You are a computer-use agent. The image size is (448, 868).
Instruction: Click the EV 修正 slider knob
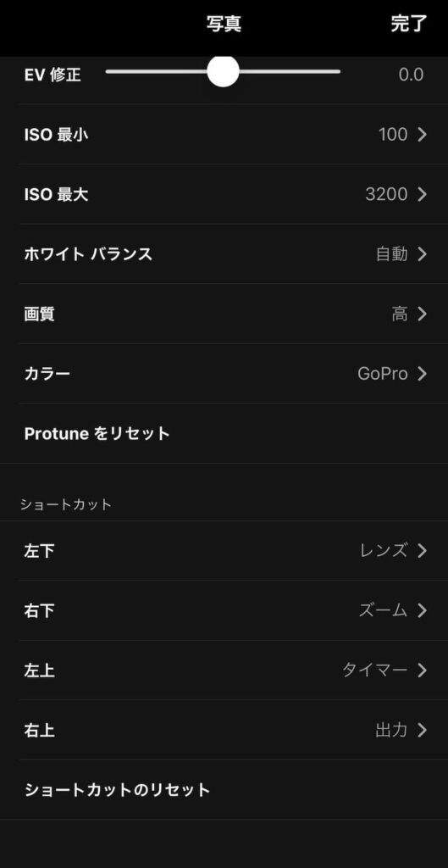223,71
